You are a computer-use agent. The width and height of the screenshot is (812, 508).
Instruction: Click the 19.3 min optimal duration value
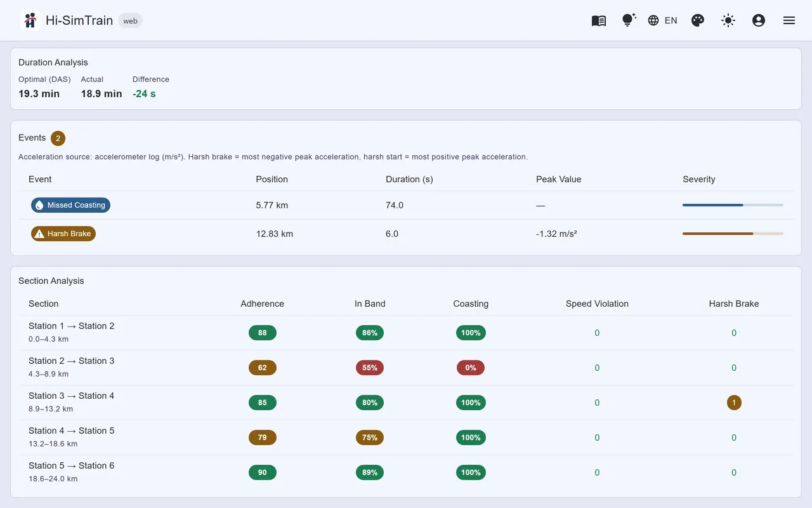[39, 94]
